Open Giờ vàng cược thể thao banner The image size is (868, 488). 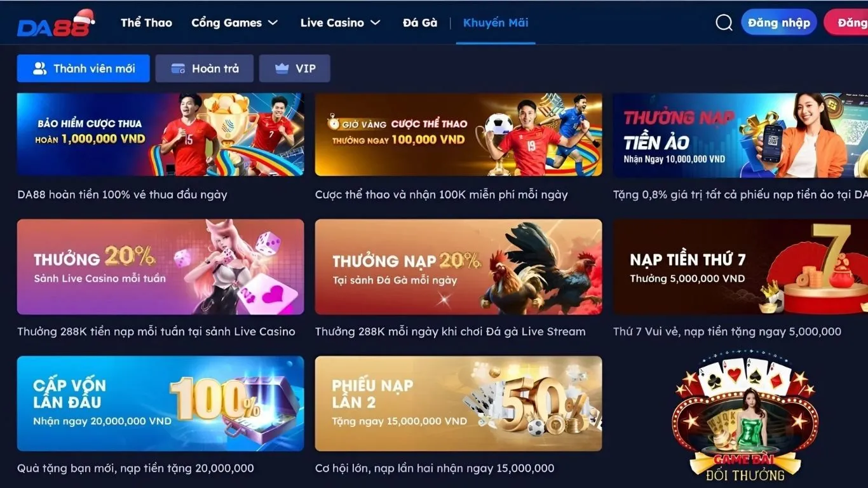[x=459, y=135]
